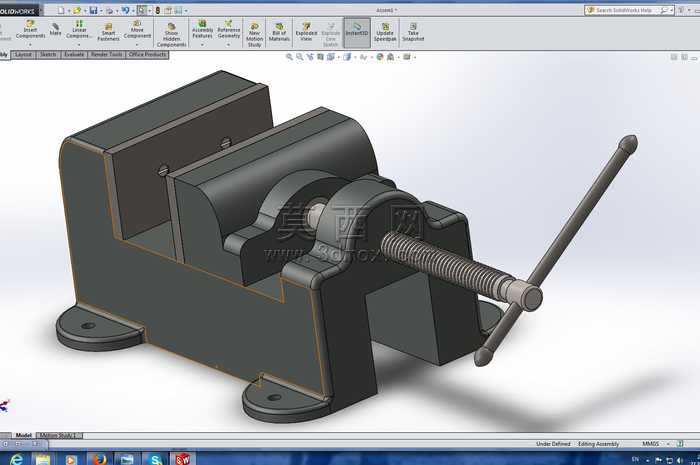This screenshot has height=465, width=700.
Task: Click the Under Defined status text
Action: 553,444
